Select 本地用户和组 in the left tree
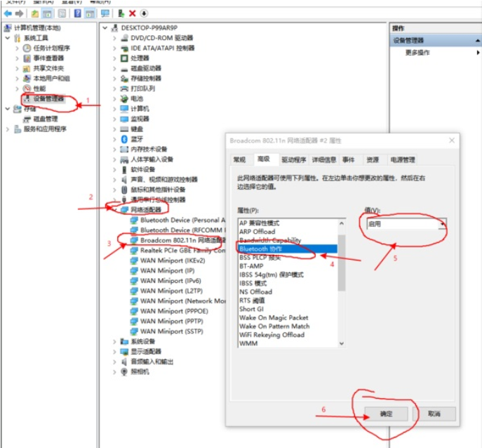Viewport: 482px width, 448px height. (51, 79)
